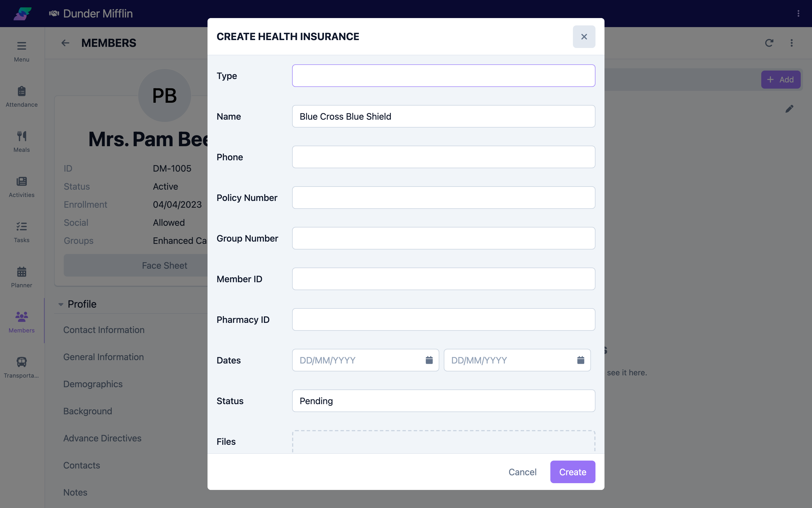Open Transportation bus icon

pyautogui.click(x=22, y=362)
